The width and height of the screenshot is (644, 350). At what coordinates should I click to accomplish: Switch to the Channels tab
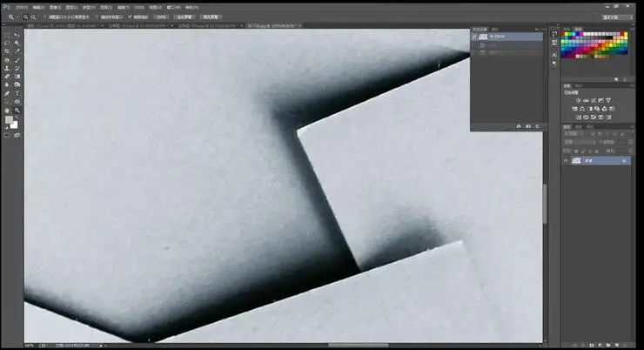(x=579, y=127)
